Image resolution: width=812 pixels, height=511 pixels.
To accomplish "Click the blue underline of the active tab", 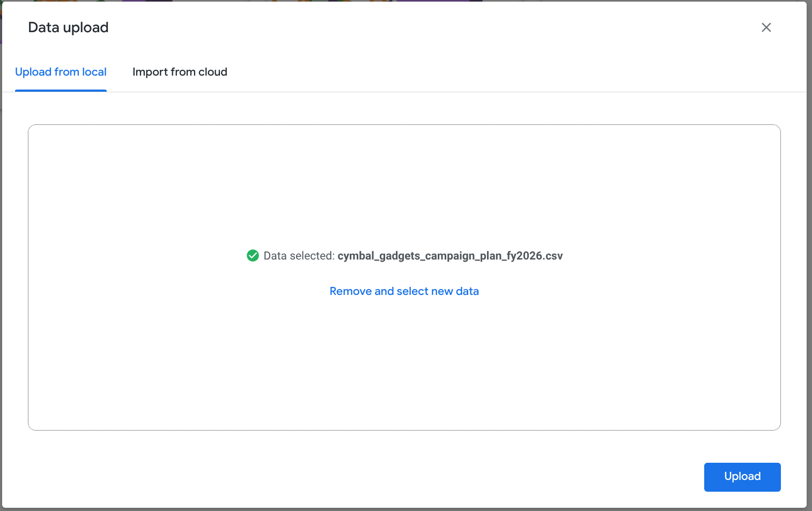I will (x=61, y=91).
